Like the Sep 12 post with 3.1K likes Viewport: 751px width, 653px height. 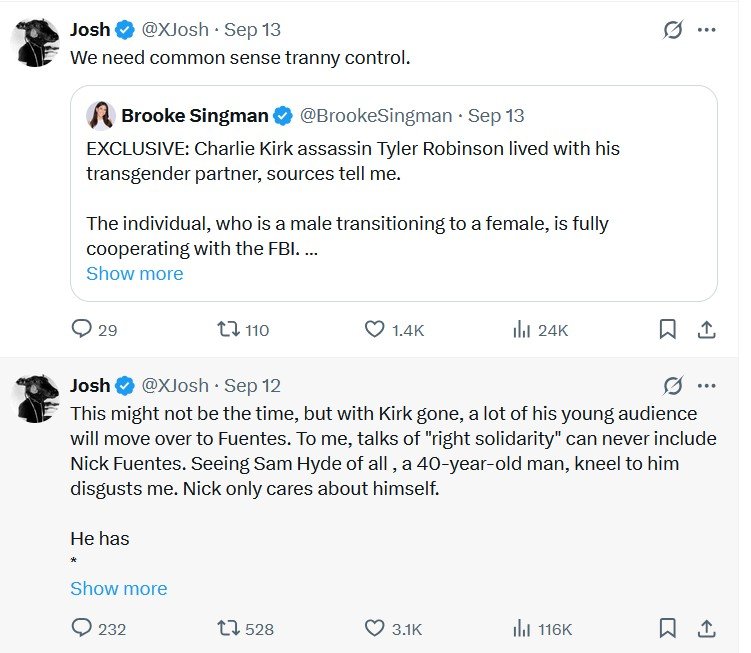pos(375,628)
